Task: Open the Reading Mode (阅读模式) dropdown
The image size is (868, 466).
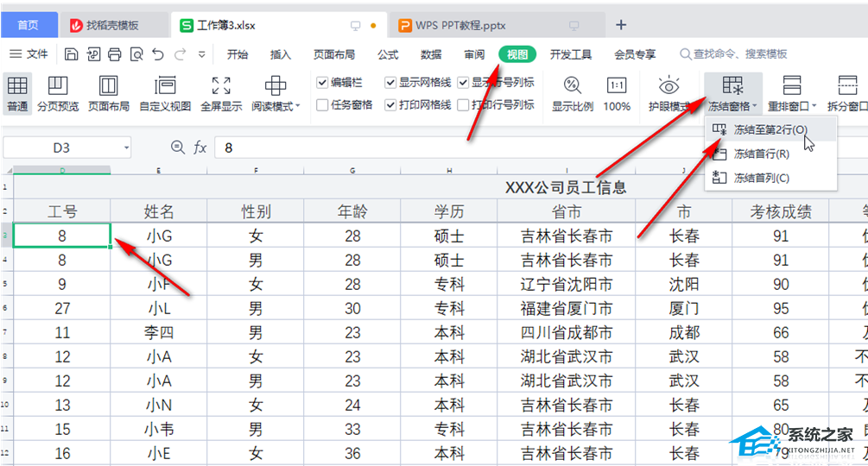Action: pos(276,107)
